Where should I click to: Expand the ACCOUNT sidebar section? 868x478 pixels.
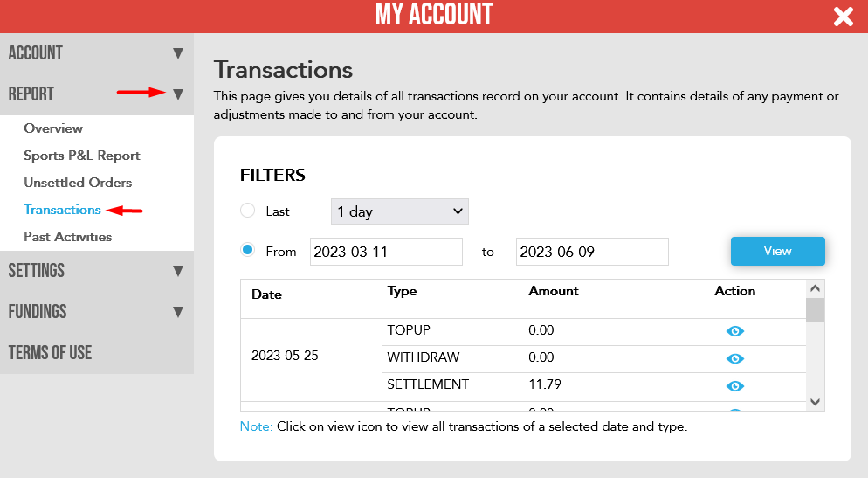(97, 53)
